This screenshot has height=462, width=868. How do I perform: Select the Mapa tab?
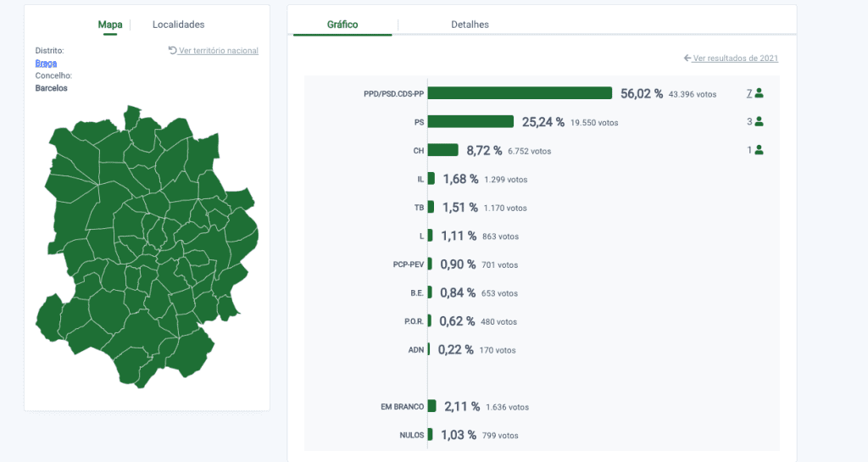110,25
